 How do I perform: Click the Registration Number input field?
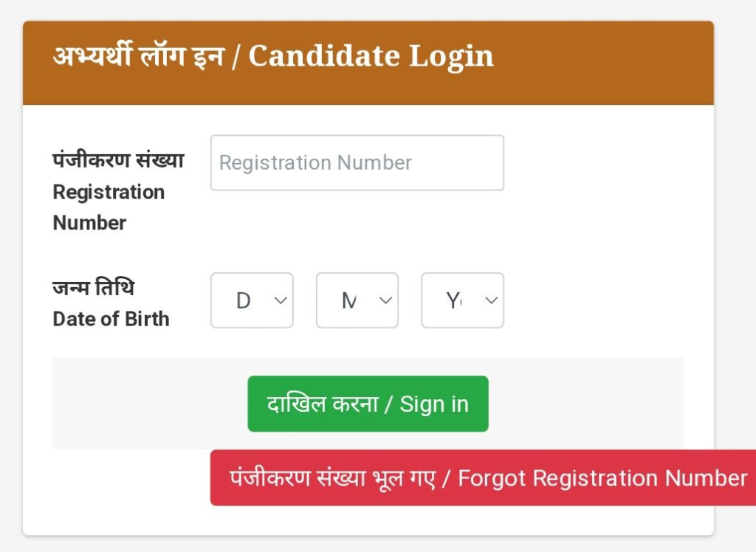click(x=357, y=162)
